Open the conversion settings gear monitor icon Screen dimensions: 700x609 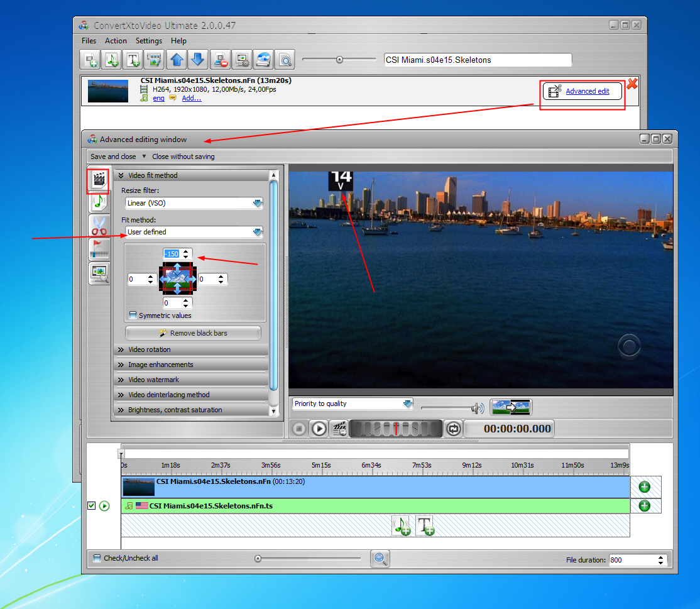coord(242,59)
